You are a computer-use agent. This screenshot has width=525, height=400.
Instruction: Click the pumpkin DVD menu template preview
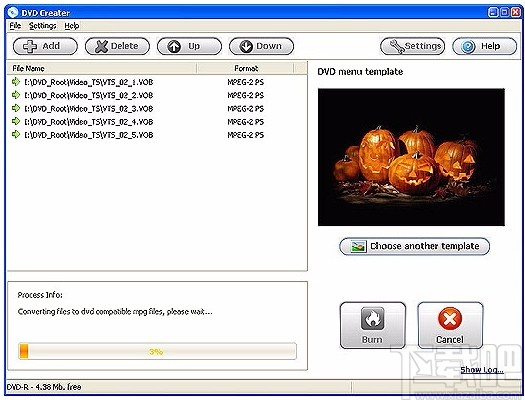pos(411,157)
